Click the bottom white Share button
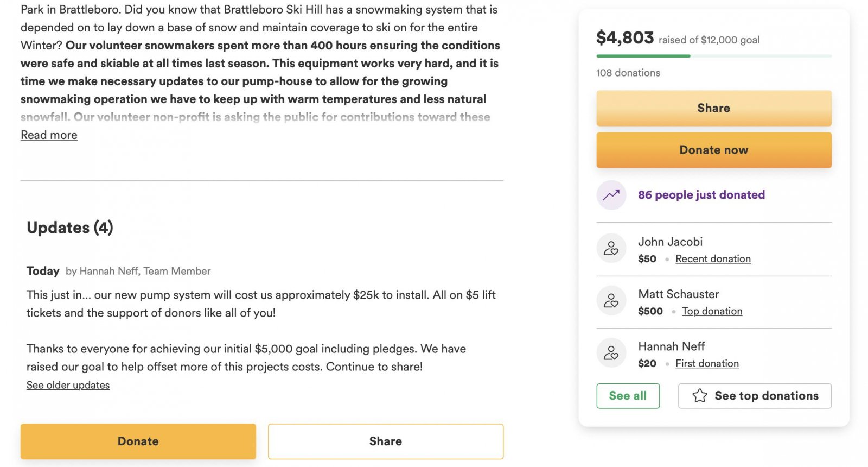The image size is (868, 467). point(385,441)
